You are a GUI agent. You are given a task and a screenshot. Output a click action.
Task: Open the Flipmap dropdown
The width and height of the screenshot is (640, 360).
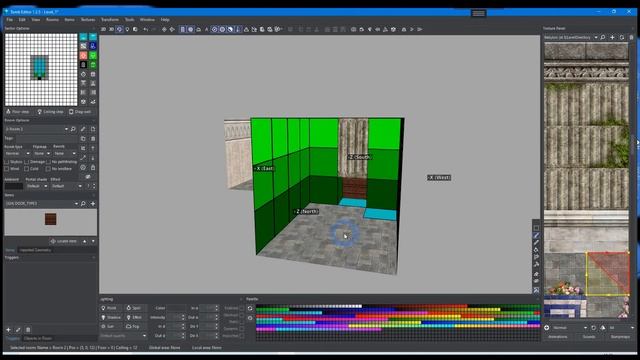point(42,153)
